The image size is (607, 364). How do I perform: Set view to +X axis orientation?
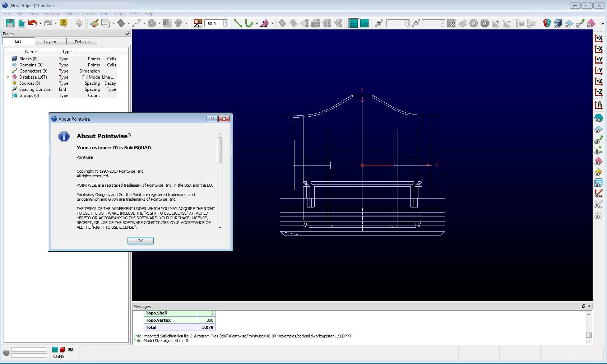599,38
